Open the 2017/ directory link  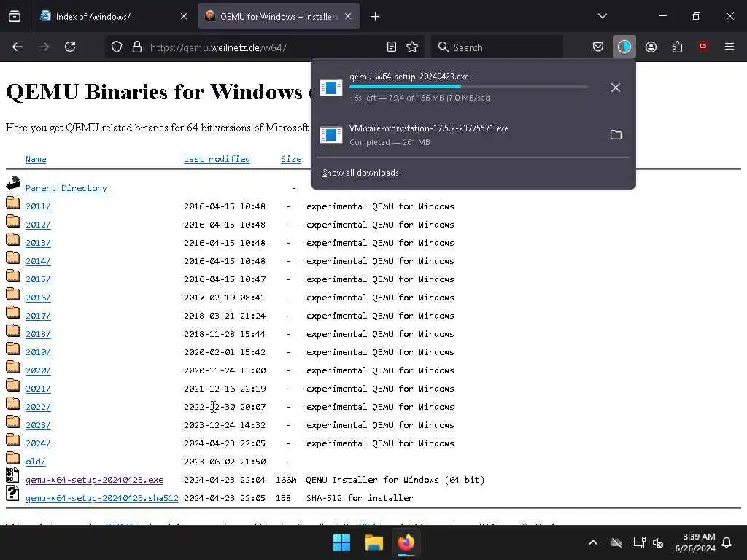[x=38, y=316]
